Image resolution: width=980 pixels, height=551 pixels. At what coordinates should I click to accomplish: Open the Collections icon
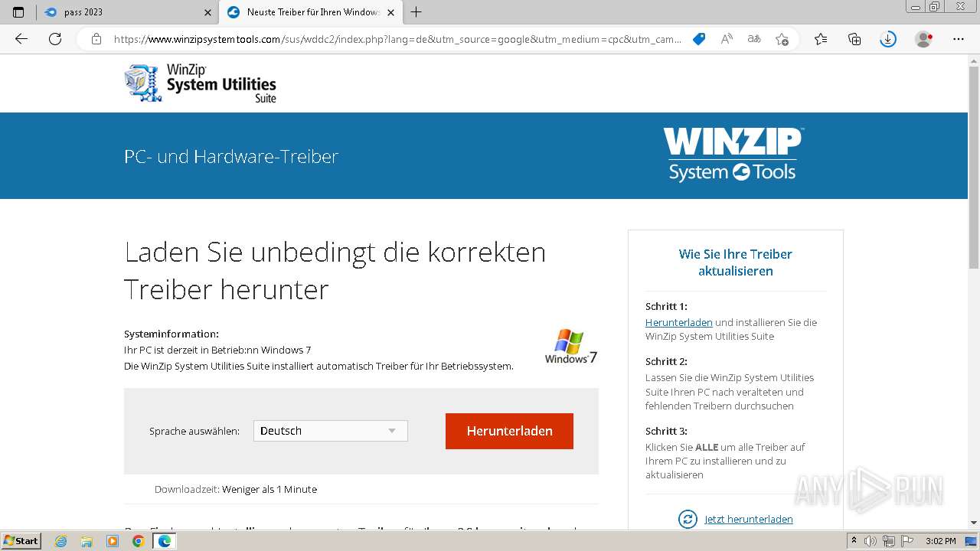(x=854, y=39)
